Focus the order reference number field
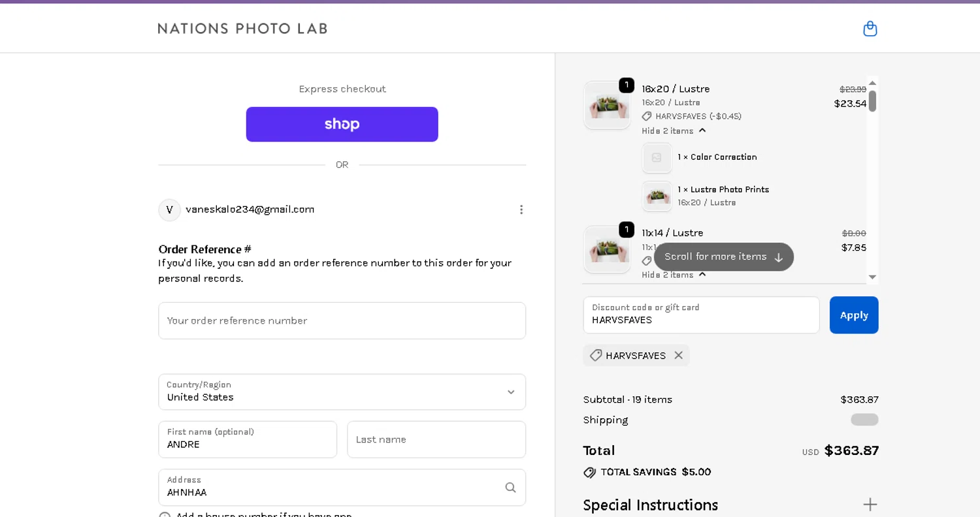Screen dimensions: 980x517 (x=342, y=321)
